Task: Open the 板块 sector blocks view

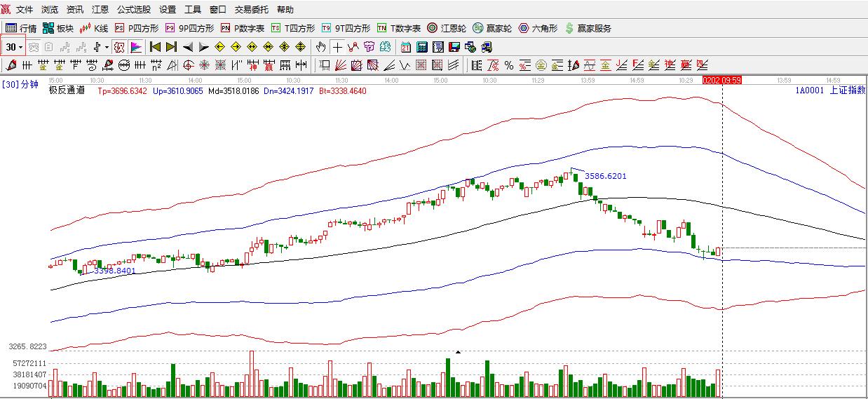Action: pos(57,28)
